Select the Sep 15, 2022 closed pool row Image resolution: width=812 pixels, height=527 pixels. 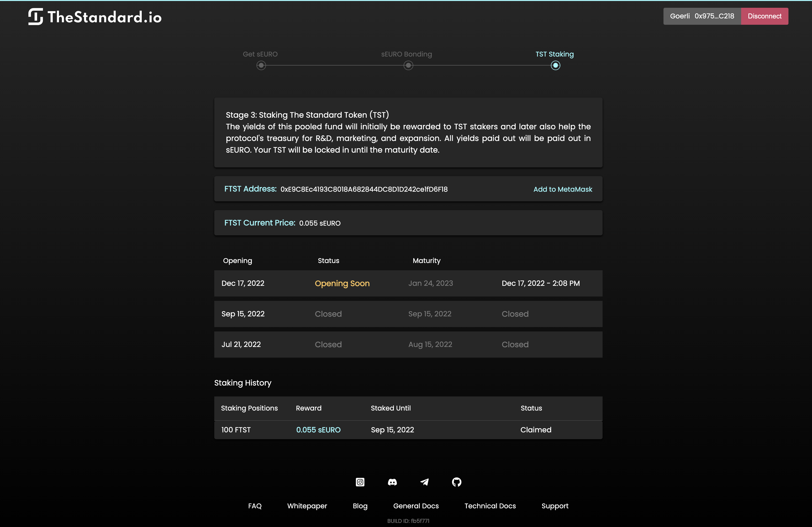point(408,314)
